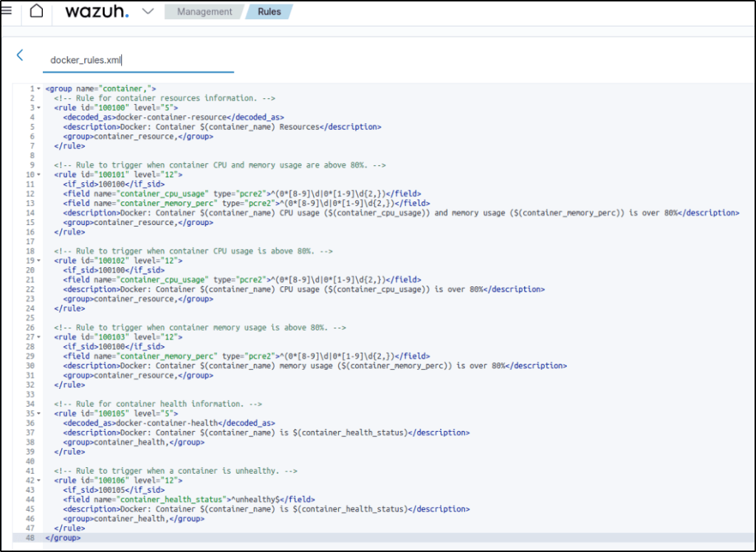Viewport: 756px width, 552px height.
Task: Fold rule 100102 at line 19
Action: 38,261
